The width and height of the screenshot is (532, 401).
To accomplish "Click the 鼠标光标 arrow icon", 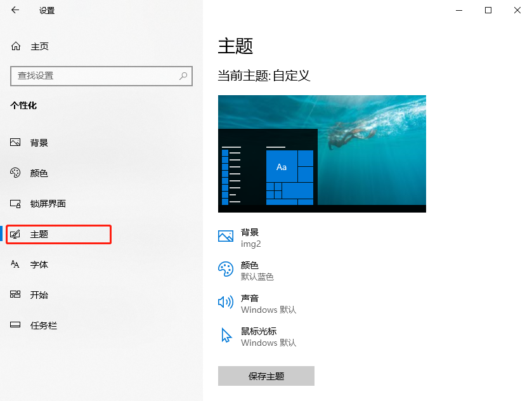I will click(x=226, y=335).
